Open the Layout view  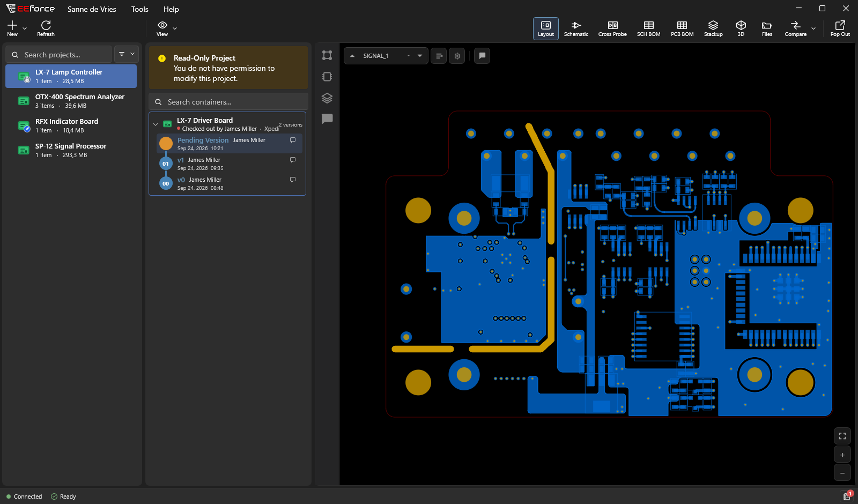coord(545,28)
